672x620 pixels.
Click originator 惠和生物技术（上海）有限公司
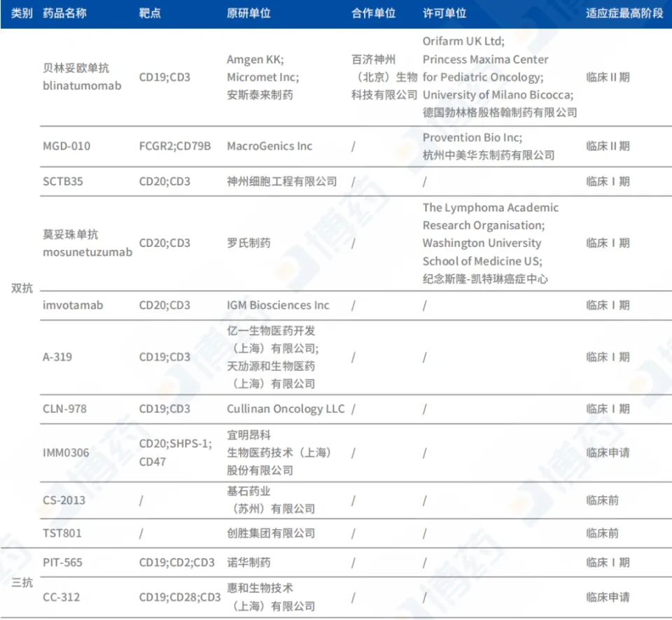(271, 597)
